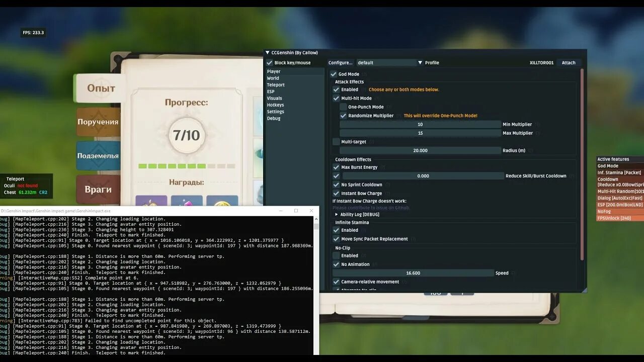The width and height of the screenshot is (644, 362).
Task: Click the 7/10 progress circle
Action: [x=187, y=135]
